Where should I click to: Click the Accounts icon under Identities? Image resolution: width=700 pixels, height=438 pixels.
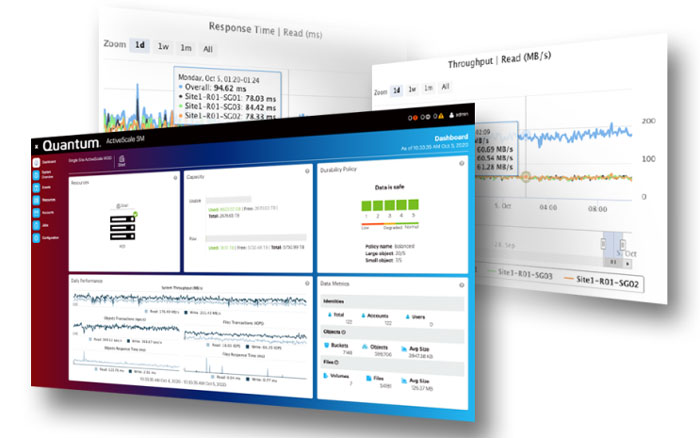click(363, 315)
